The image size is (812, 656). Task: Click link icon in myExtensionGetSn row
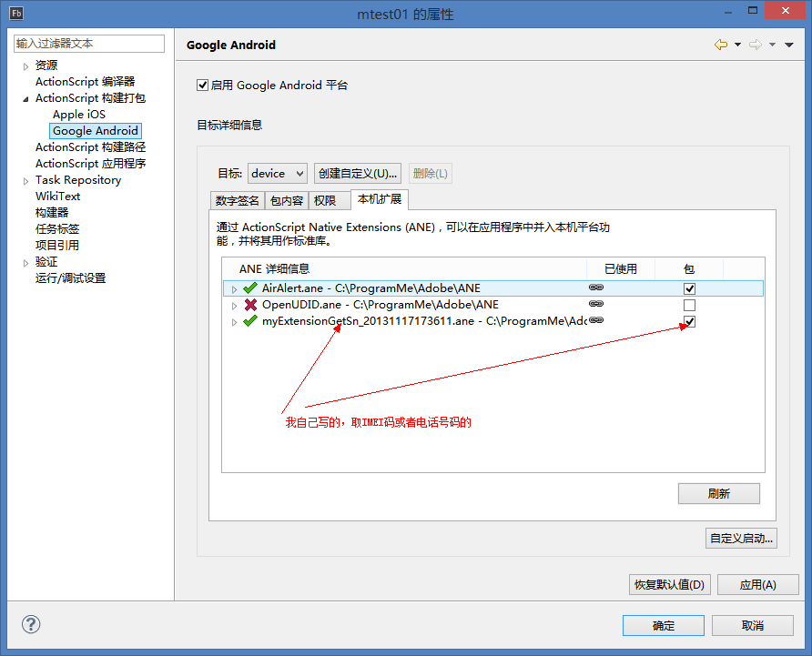596,320
